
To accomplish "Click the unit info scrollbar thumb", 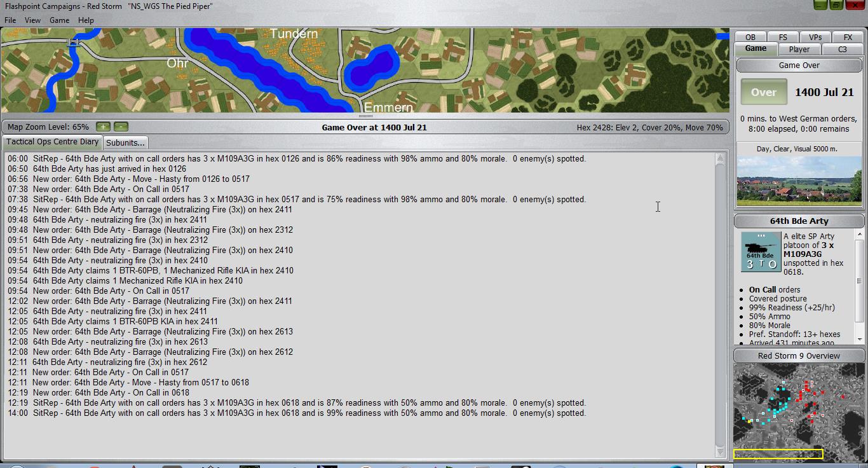I will (x=859, y=280).
